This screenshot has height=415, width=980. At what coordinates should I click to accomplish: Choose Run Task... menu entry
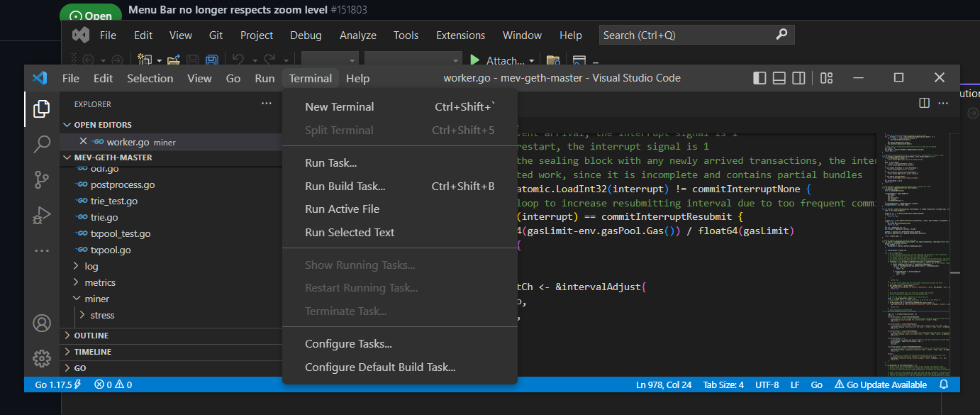400,163
